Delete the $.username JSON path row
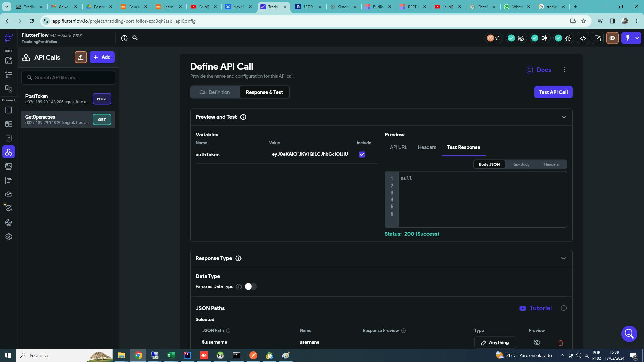The image size is (644, 362). (x=561, y=343)
